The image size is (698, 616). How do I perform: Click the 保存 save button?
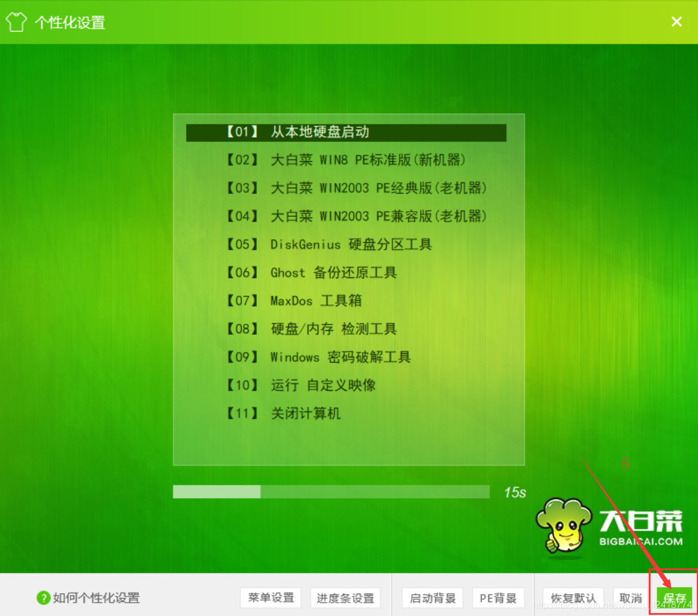[675, 597]
